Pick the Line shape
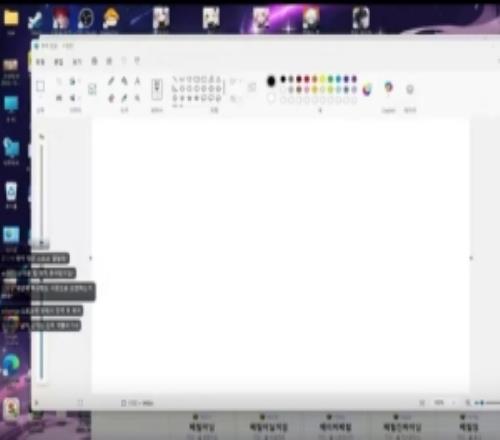Image resolution: width=500 pixels, height=440 pixels. 174,79
